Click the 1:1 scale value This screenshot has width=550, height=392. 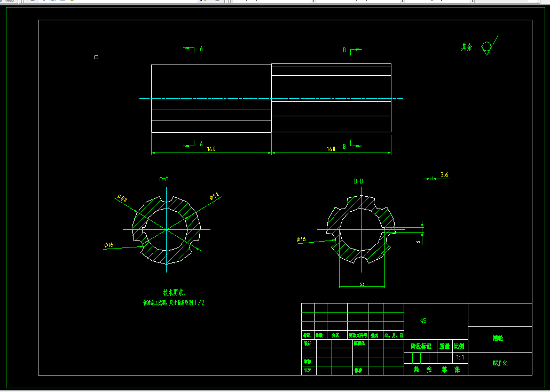(x=460, y=357)
